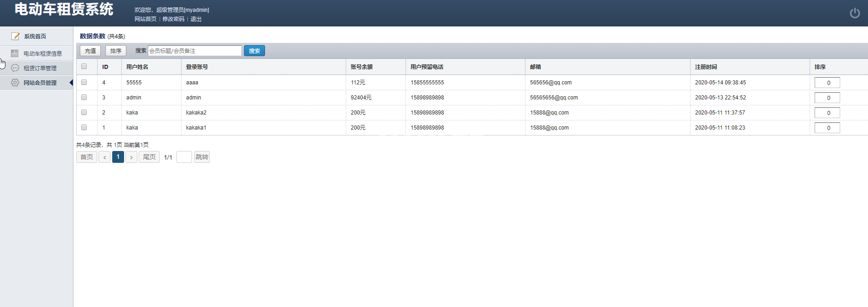Focus the member search input field
868x307 pixels.
(194, 51)
